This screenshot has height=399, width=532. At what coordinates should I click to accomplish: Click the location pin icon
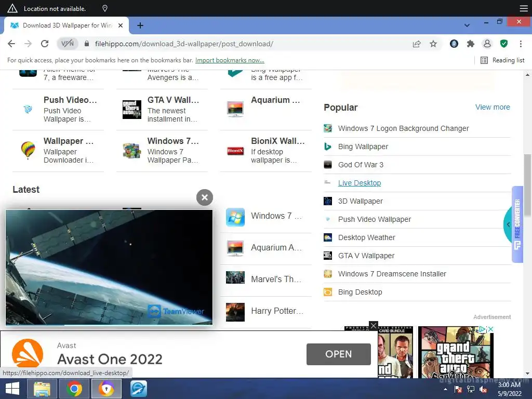[x=105, y=8]
